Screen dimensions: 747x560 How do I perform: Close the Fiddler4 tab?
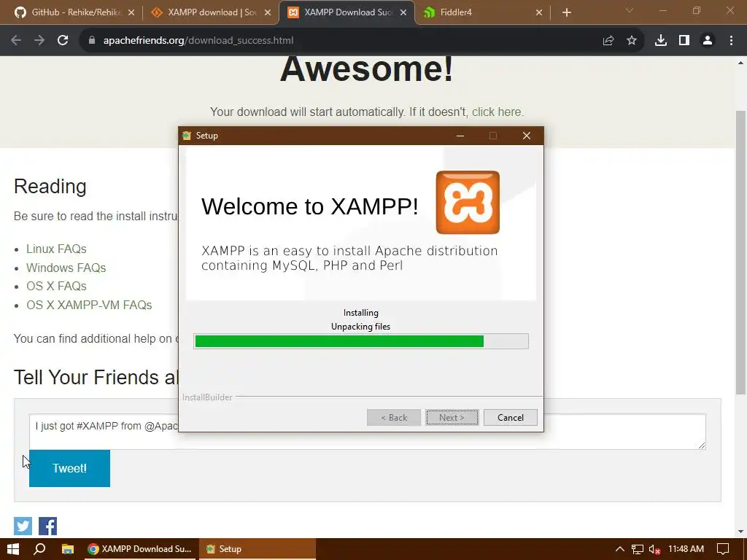[539, 12]
